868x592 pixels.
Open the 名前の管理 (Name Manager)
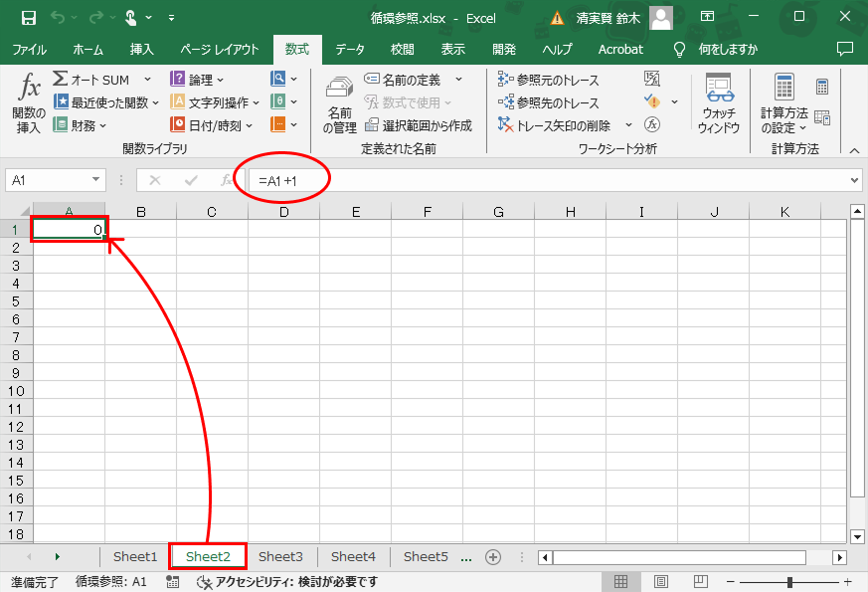(338, 102)
